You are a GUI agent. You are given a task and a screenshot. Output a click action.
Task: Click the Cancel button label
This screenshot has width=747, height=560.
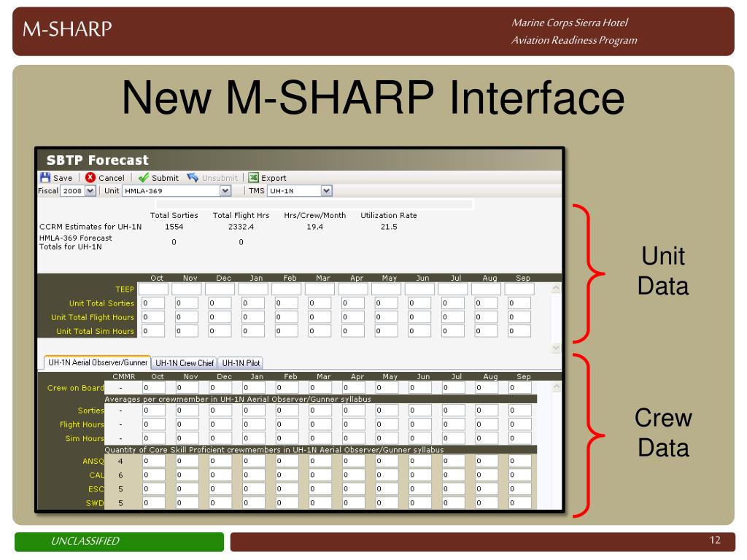[112, 178]
